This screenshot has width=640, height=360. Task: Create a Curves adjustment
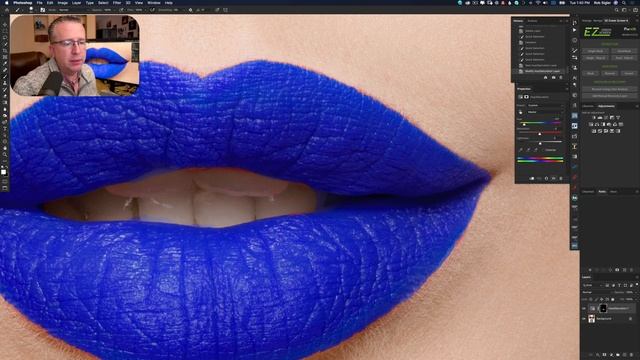tap(606, 118)
